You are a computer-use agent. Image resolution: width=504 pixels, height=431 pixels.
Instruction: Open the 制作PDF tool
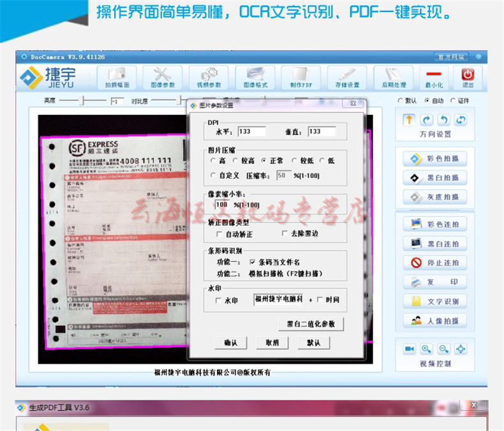[301, 77]
